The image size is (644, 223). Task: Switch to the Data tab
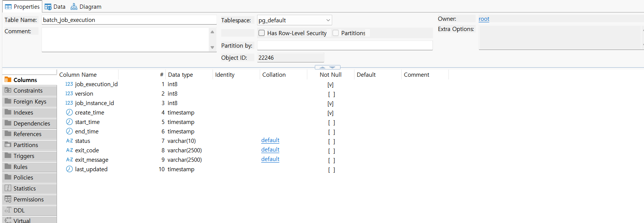[x=55, y=7]
